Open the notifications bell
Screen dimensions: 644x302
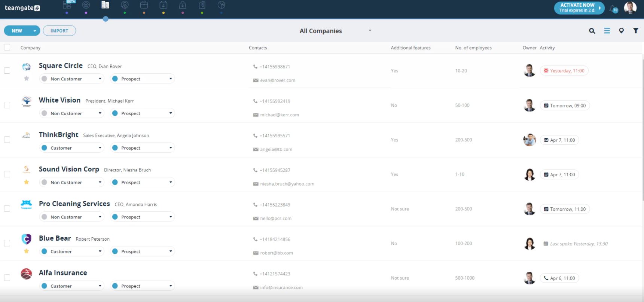(x=613, y=8)
